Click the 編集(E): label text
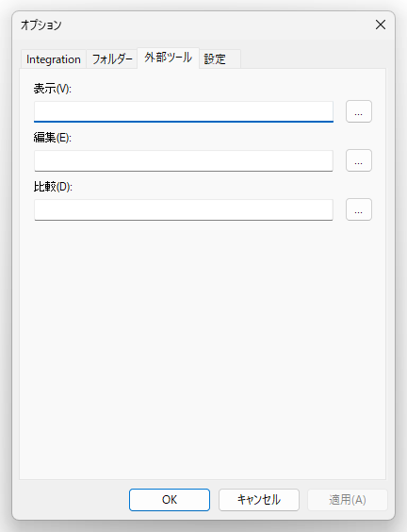The width and height of the screenshot is (407, 532). (x=53, y=138)
